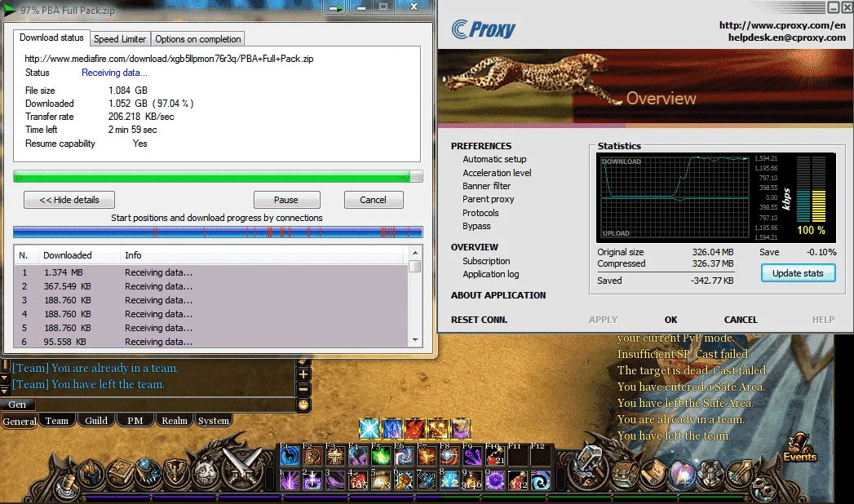Click the green download progress bar
Screen dimensions: 854x504
(218, 176)
